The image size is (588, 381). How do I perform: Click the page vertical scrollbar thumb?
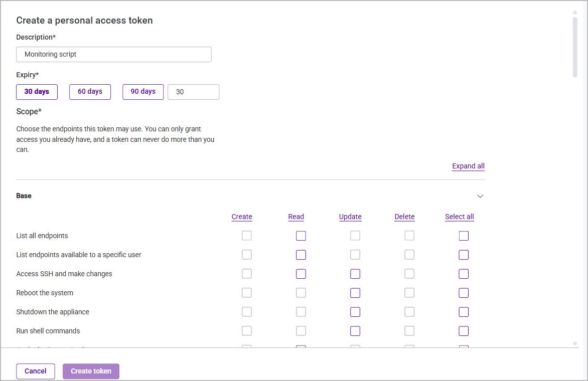coord(575,47)
